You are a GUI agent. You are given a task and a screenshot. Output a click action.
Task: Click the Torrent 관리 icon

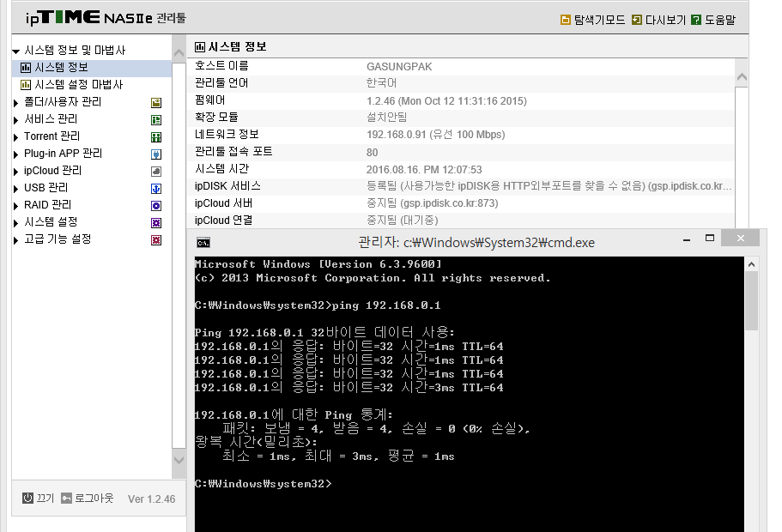click(x=156, y=137)
